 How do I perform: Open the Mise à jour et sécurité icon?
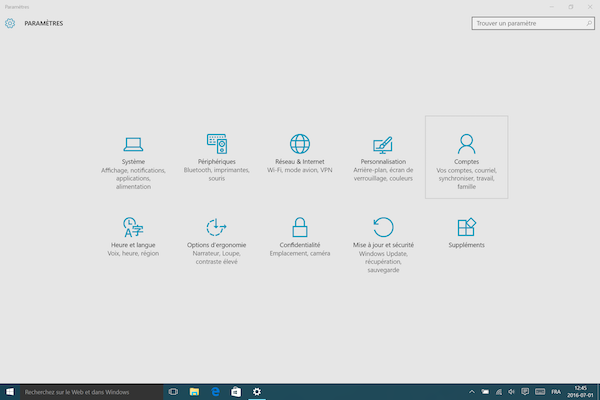point(383,227)
